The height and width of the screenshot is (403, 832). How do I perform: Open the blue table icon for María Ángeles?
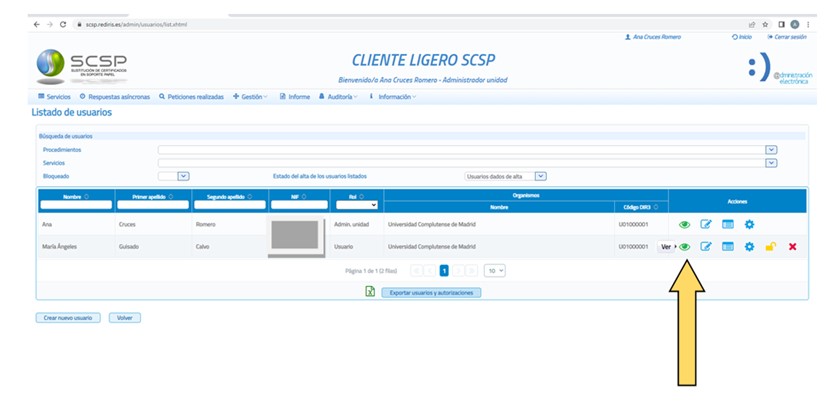[x=728, y=247]
